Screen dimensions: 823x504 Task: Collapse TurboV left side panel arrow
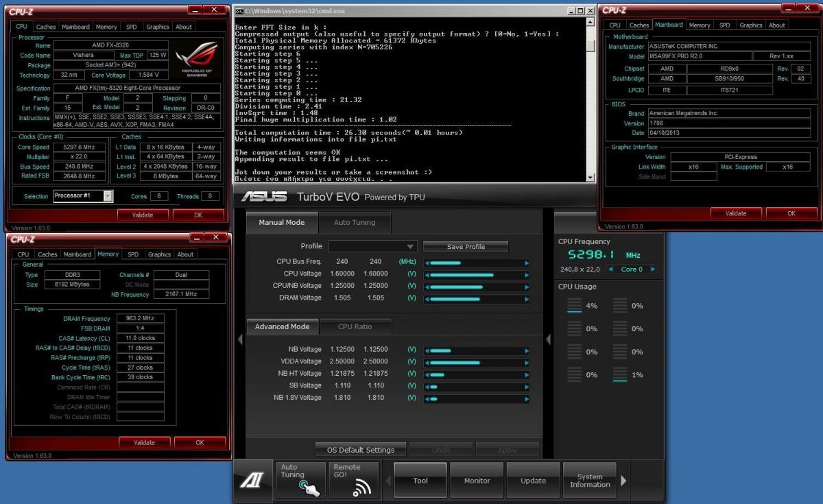point(240,339)
